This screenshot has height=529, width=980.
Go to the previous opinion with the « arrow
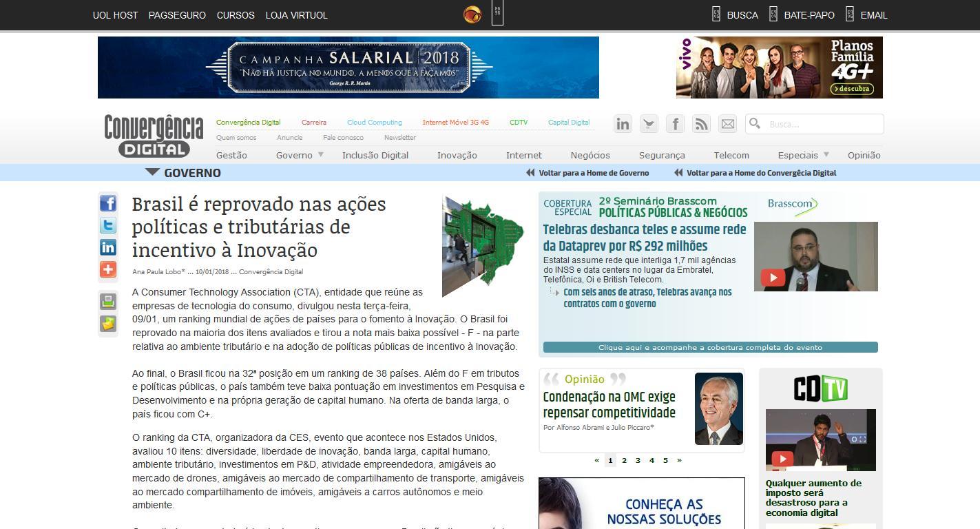pos(596,460)
